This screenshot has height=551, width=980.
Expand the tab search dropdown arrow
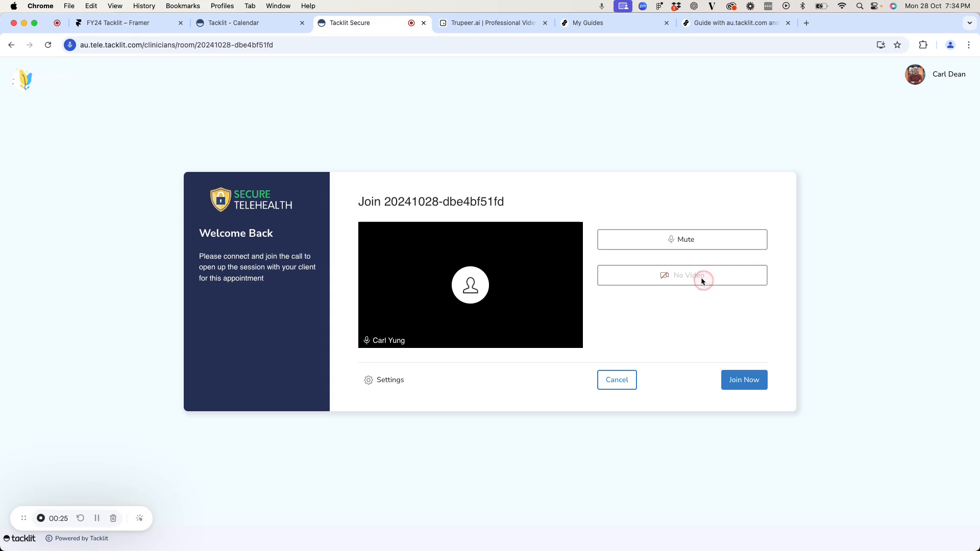(x=969, y=23)
